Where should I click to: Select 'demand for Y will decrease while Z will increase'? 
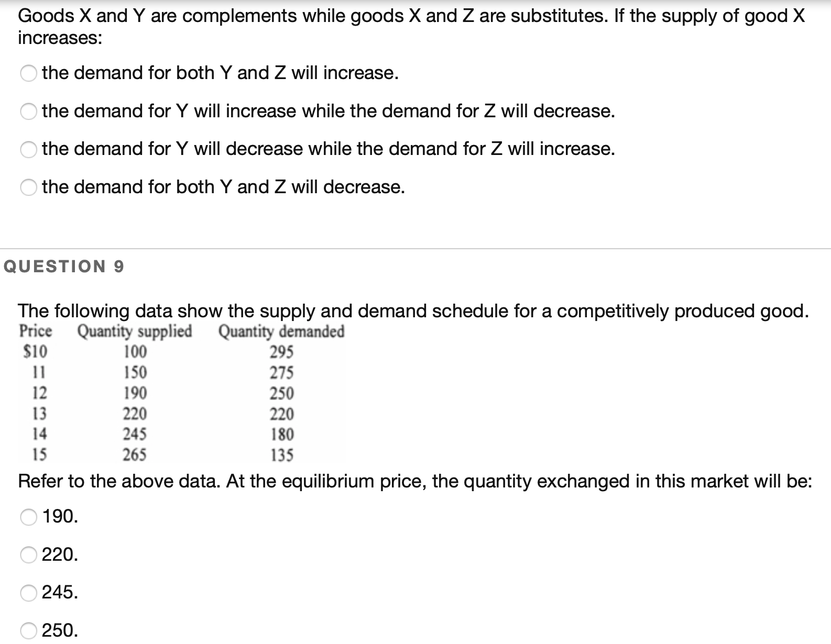click(30, 149)
